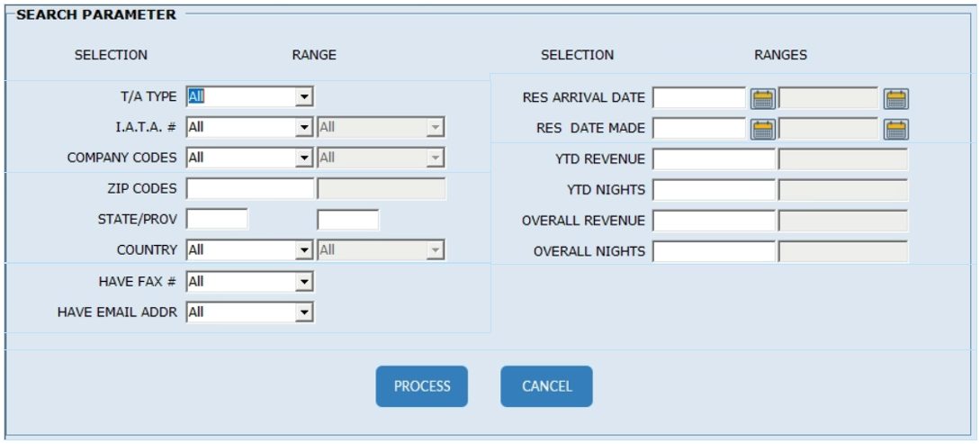Click the YTD NIGHTS selection field

(714, 190)
